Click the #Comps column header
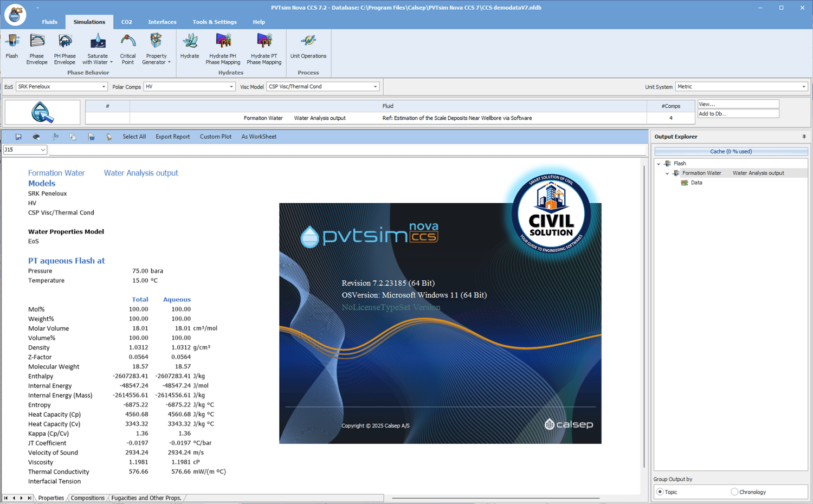This screenshot has width=813, height=504. pyautogui.click(x=670, y=106)
